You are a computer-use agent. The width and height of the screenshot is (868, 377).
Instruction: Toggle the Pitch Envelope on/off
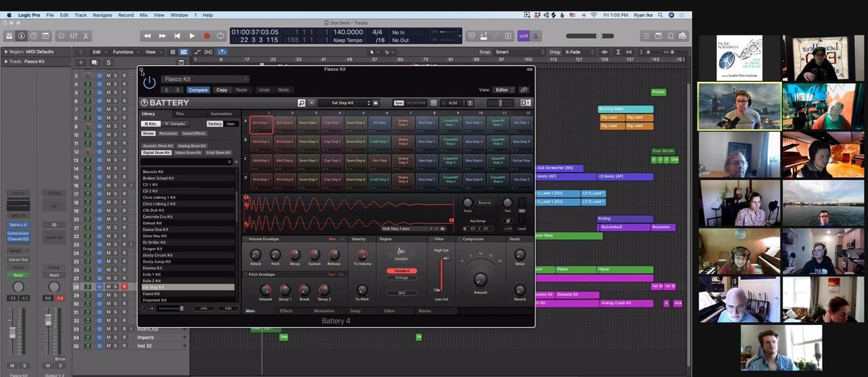[x=245, y=275]
